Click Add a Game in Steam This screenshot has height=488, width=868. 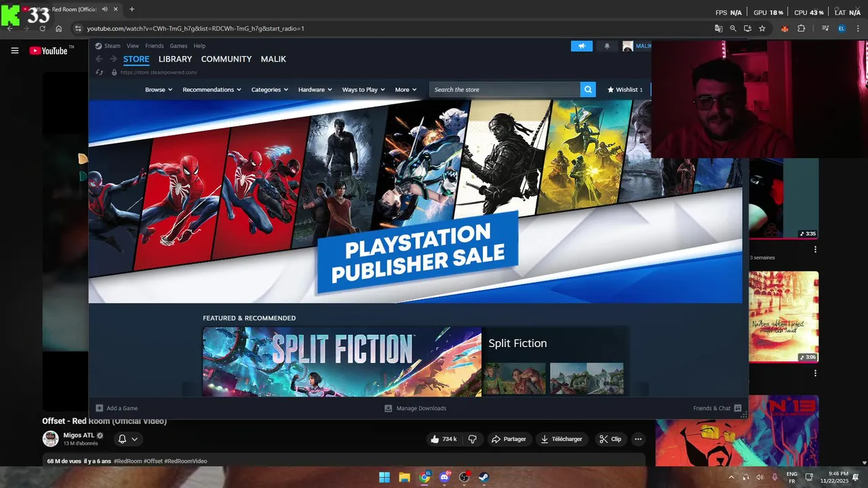[x=117, y=408]
